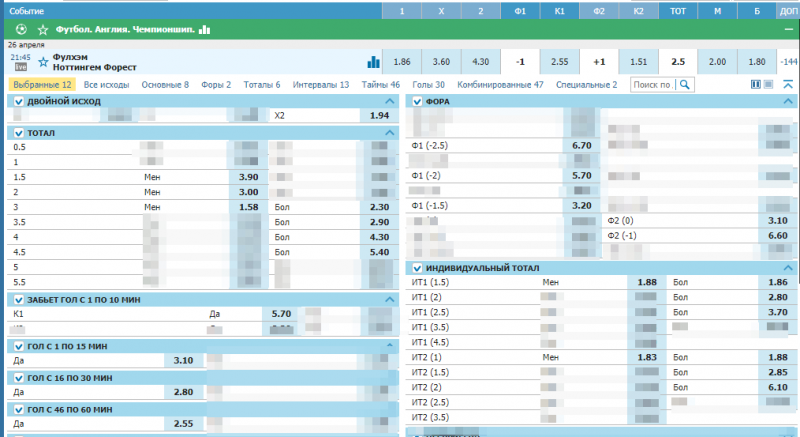The width and height of the screenshot is (800, 437).
Task: Click the star icon next to Фулхэм match
Action: 43,62
